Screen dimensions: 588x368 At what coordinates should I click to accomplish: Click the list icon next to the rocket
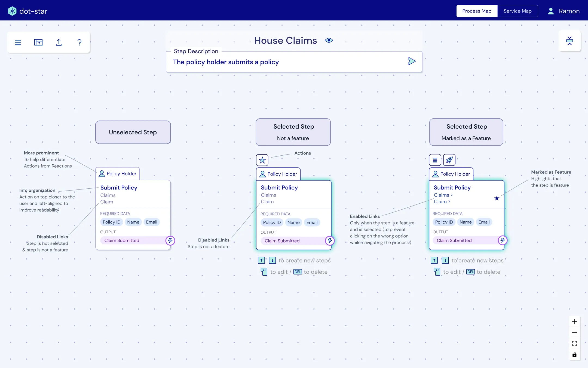point(435,160)
